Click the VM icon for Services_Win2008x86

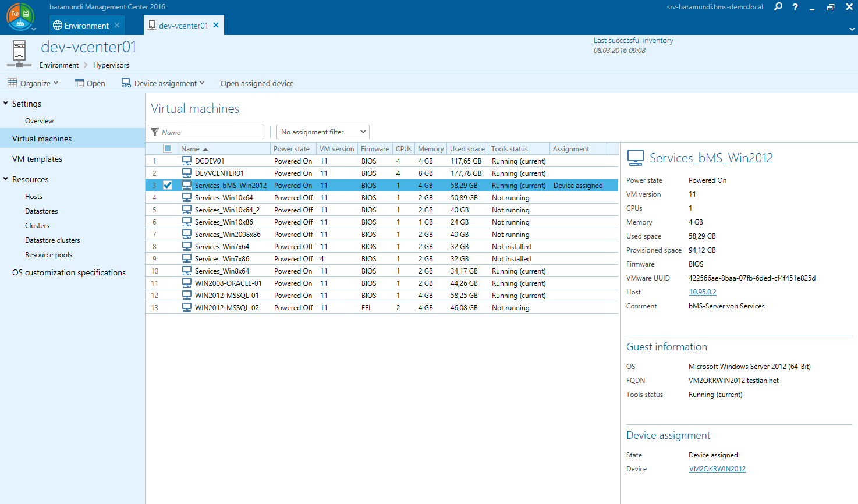pos(187,234)
